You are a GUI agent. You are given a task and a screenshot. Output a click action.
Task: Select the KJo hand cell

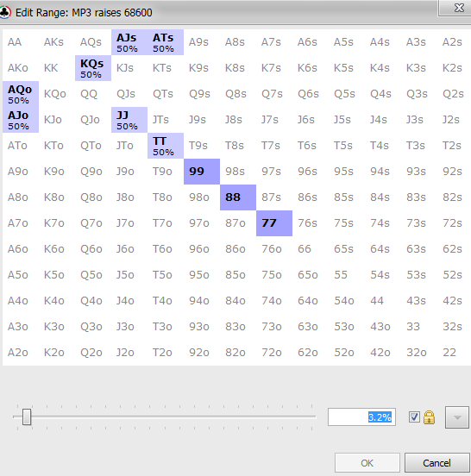click(57, 120)
